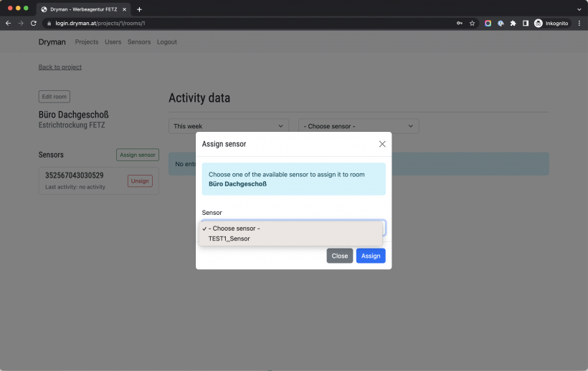Viewport: 588px width, 371px height.
Task: Click the blue Assign button
Action: (370, 256)
